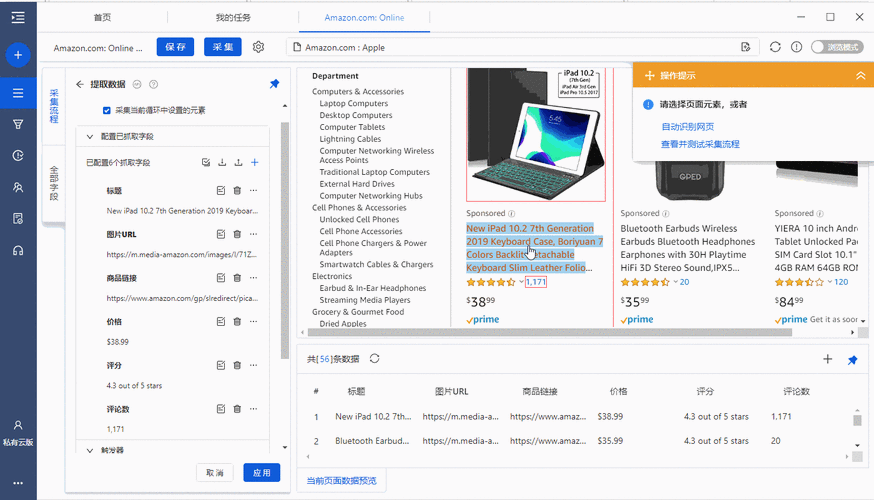Click the data preview vertical scrollbar
The image size is (874, 500).
pyautogui.click(x=857, y=420)
